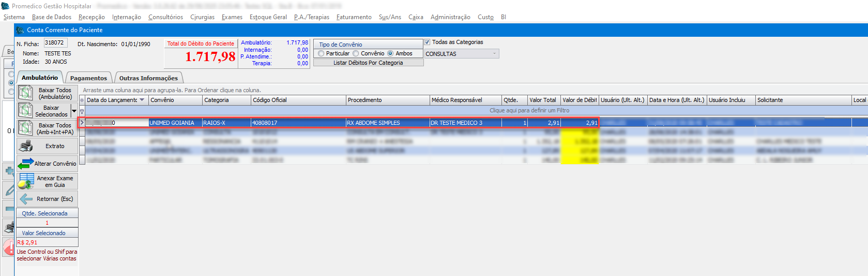Open the CONSULTAS category dropdown
The image size is (868, 276).
coord(494,54)
